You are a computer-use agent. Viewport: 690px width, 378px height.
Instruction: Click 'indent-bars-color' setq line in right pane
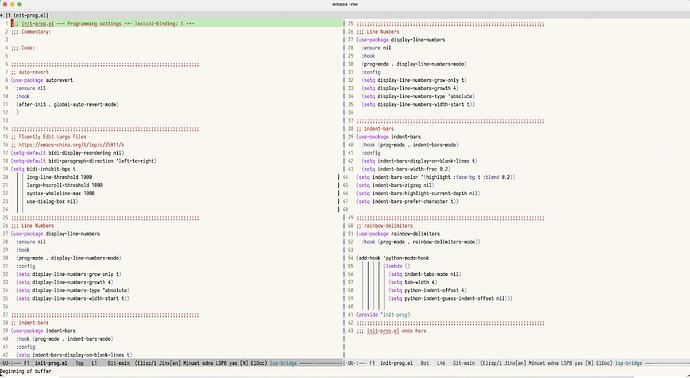coord(436,177)
